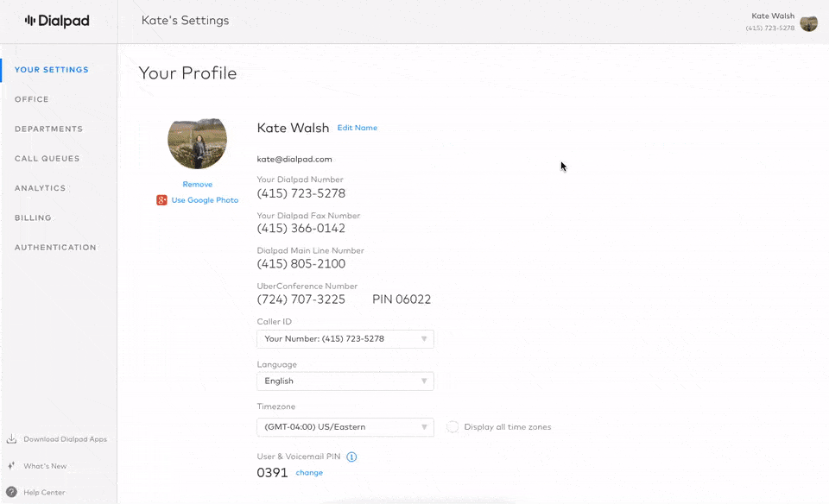
Task: Click the Download Dialpad Apps icon
Action: pos(11,439)
